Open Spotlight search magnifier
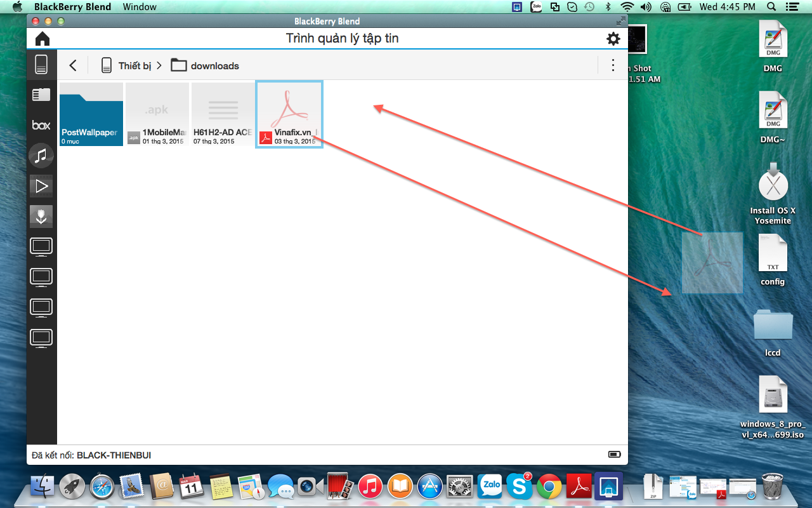The height and width of the screenshot is (508, 812). pyautogui.click(x=771, y=7)
